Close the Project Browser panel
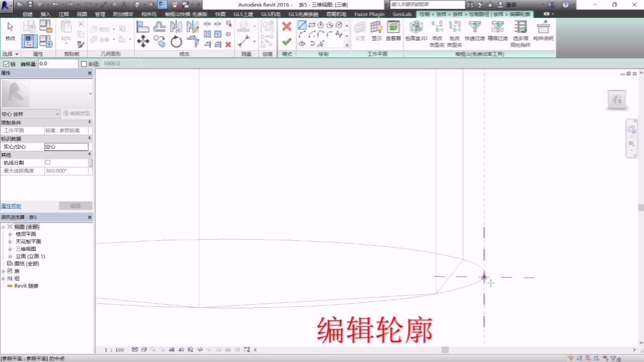Viewport: 644px width, 362px height. pos(90,217)
